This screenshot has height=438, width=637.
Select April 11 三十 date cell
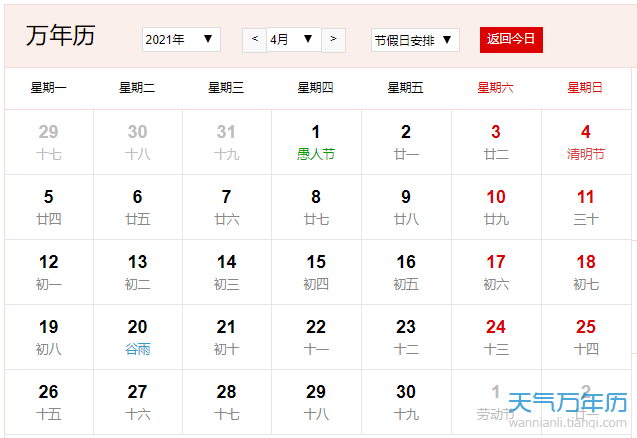586,207
